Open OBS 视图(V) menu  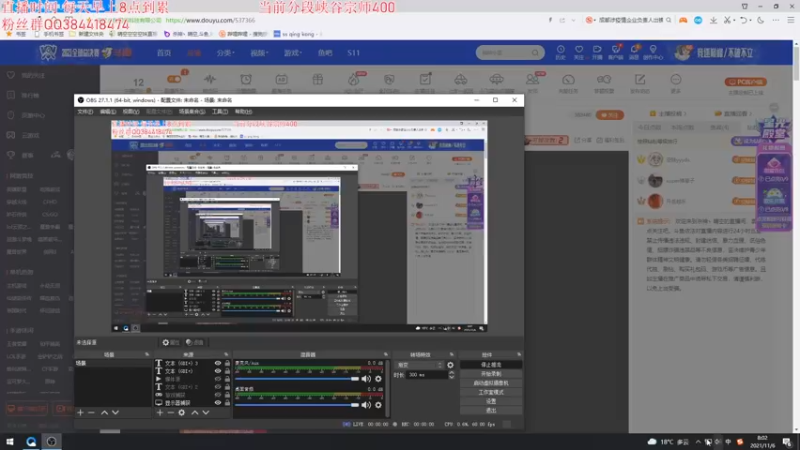131,111
